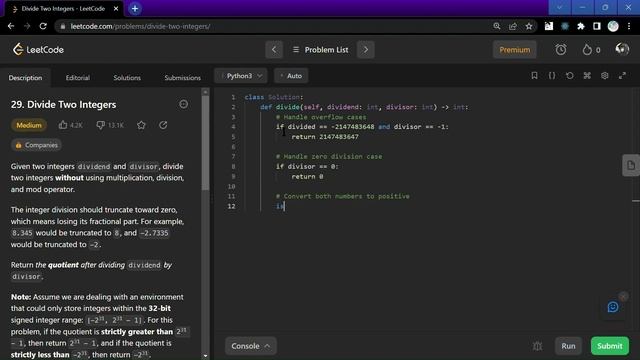Open the user profile avatar in LeetCode

[x=622, y=49]
